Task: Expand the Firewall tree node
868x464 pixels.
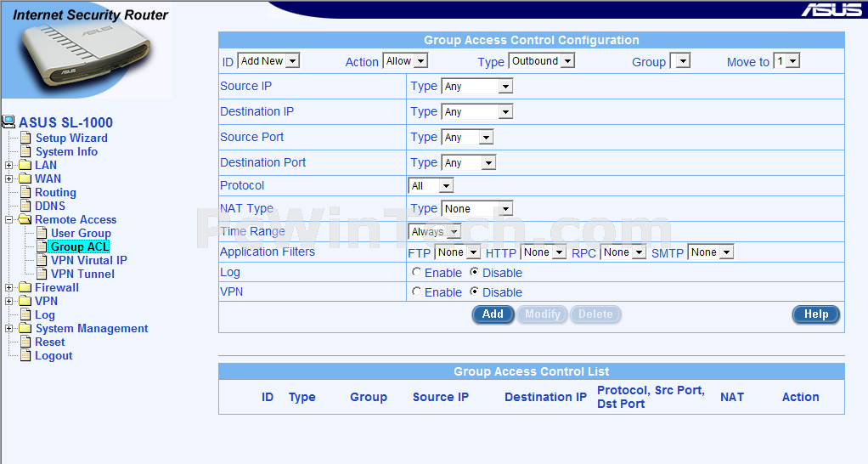Action: (8, 287)
